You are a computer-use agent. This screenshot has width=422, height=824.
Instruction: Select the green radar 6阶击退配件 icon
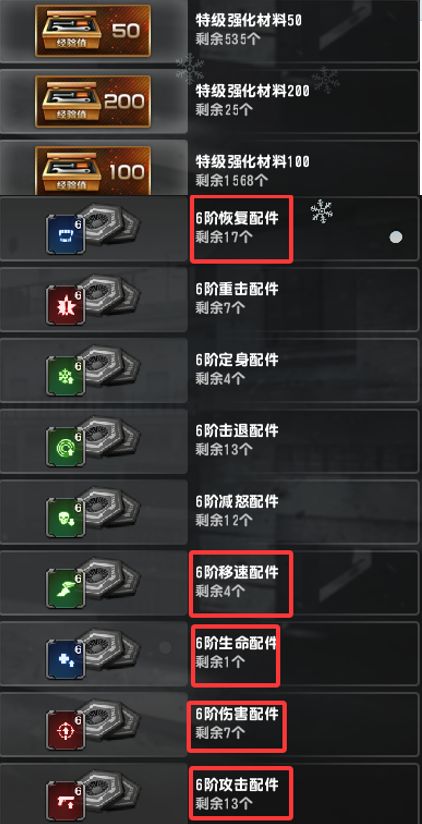(66, 448)
